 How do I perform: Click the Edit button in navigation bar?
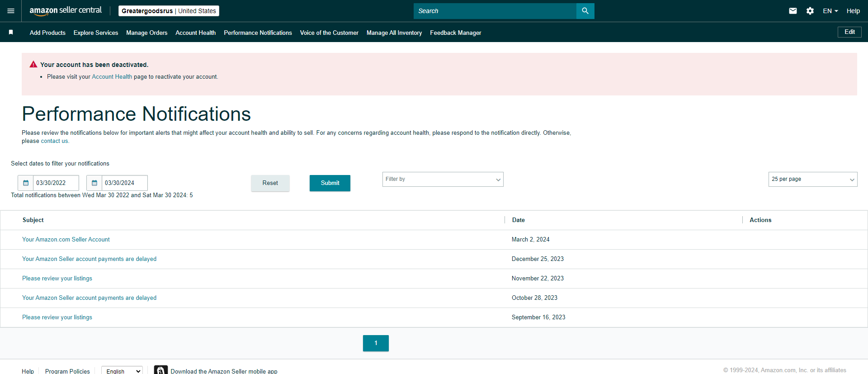coord(849,32)
